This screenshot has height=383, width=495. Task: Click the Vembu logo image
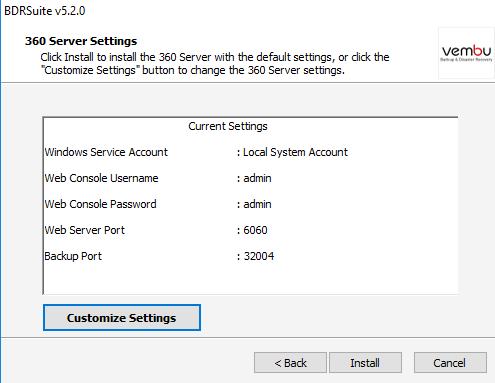466,53
